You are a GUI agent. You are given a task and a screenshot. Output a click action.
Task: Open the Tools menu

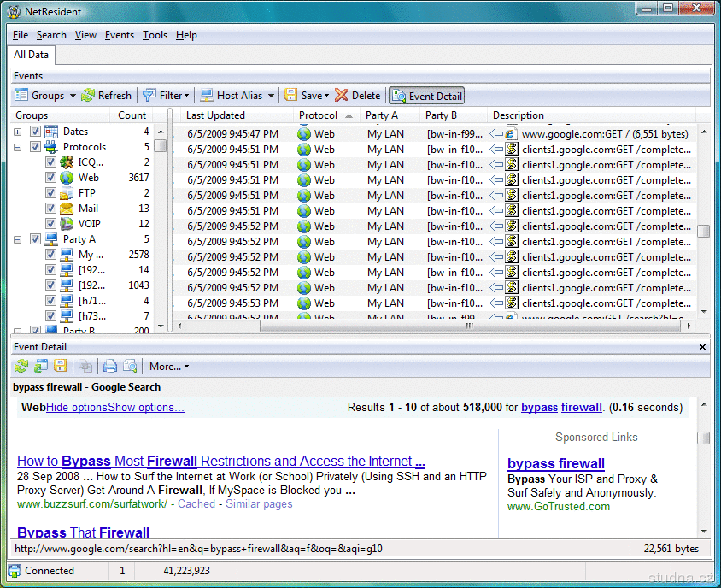coord(155,35)
